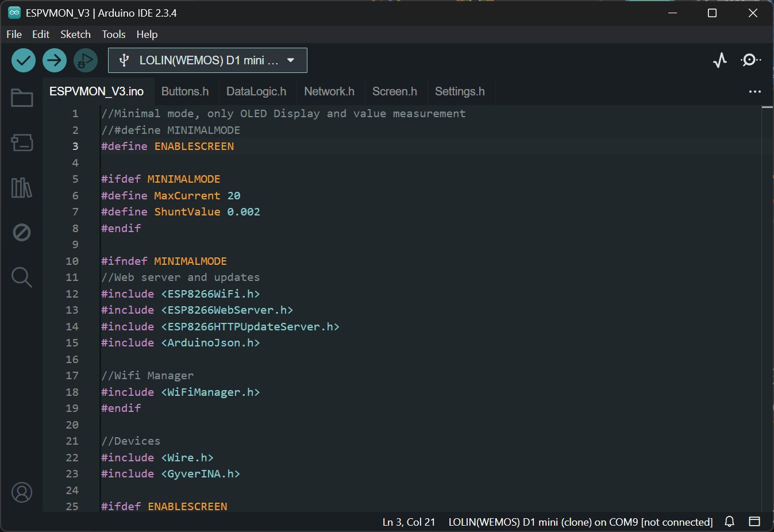Open the Tools menu
The width and height of the screenshot is (774, 532).
(x=113, y=34)
